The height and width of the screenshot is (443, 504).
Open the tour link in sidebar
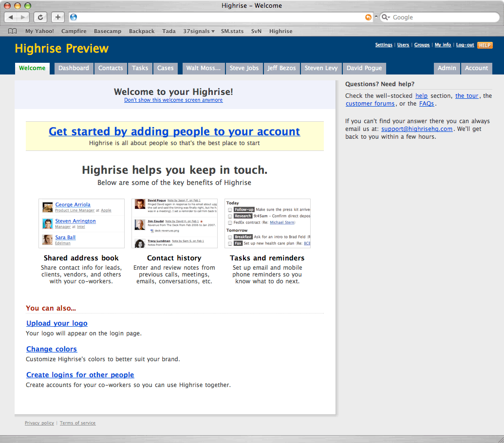(467, 96)
